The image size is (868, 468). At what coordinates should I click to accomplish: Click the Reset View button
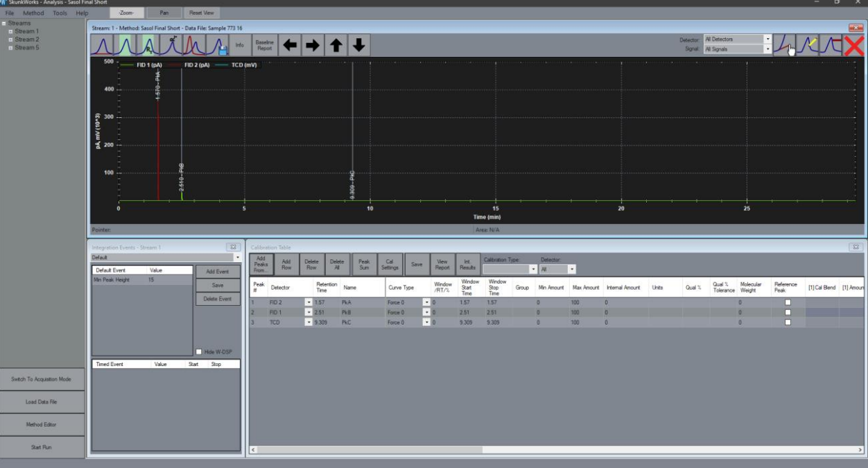202,13
